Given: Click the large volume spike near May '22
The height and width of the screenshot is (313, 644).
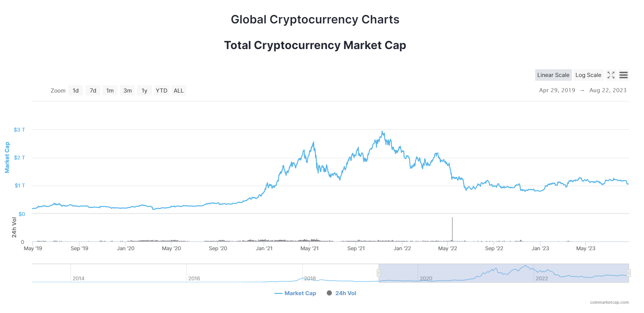Looking at the screenshot, I should (452, 229).
